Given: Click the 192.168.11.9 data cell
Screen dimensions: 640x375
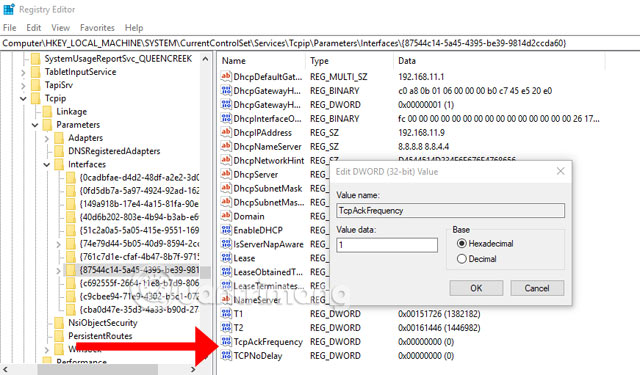Looking at the screenshot, I should (x=421, y=133).
